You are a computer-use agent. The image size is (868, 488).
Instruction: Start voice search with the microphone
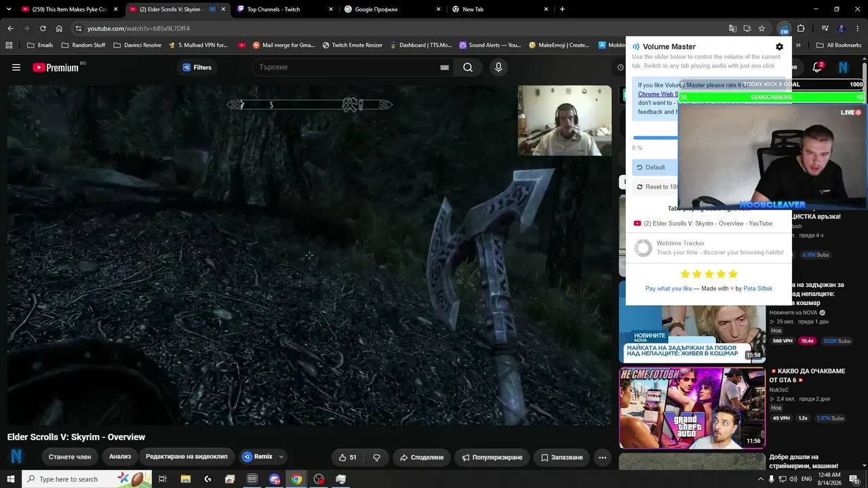click(x=498, y=68)
